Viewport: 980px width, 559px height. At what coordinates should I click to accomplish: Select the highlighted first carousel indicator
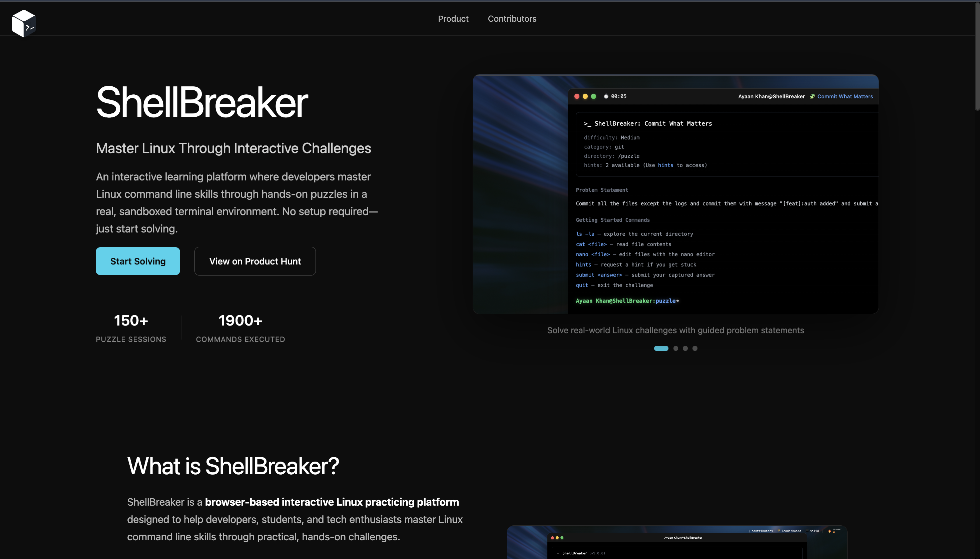(x=661, y=348)
